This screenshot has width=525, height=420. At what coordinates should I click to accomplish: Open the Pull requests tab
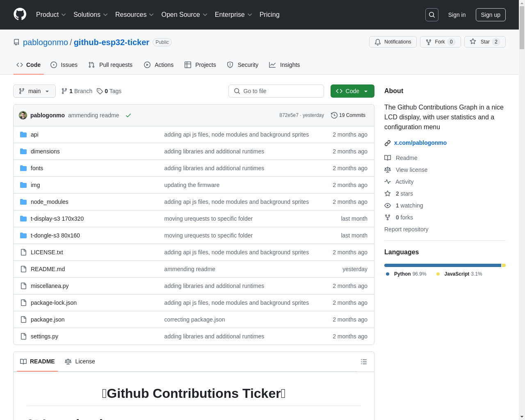110,65
